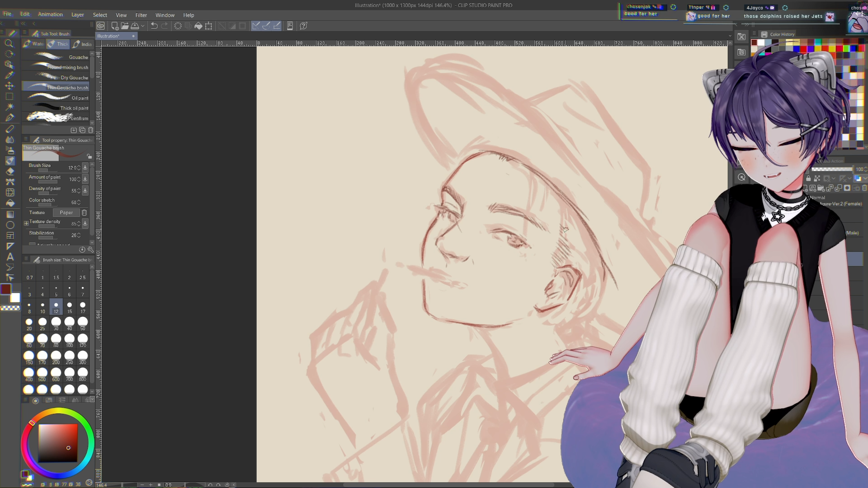
Task: Click the Paper texture button
Action: point(66,212)
